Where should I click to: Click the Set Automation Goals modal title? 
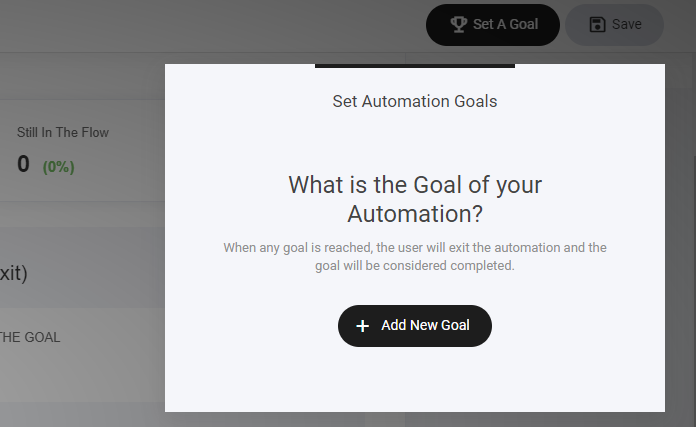click(x=414, y=101)
